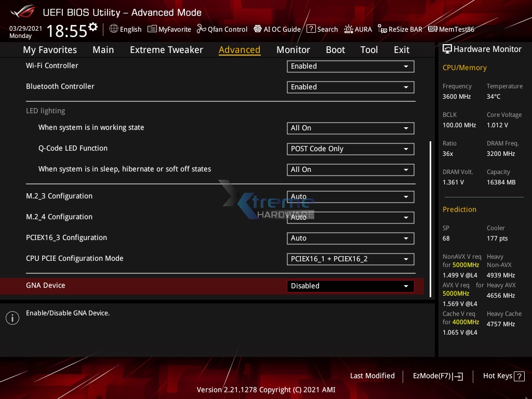532x399 pixels.
Task: Disable the Wi-Fi Controller
Action: pyautogui.click(x=350, y=66)
